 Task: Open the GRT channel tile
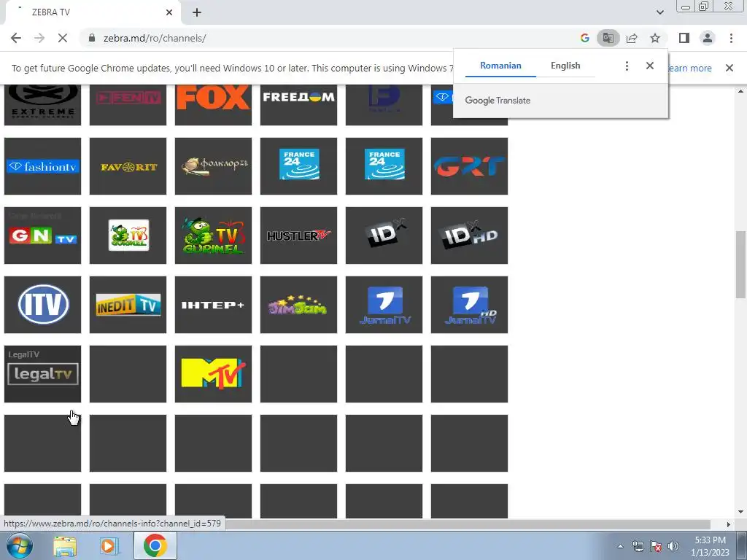click(x=469, y=166)
